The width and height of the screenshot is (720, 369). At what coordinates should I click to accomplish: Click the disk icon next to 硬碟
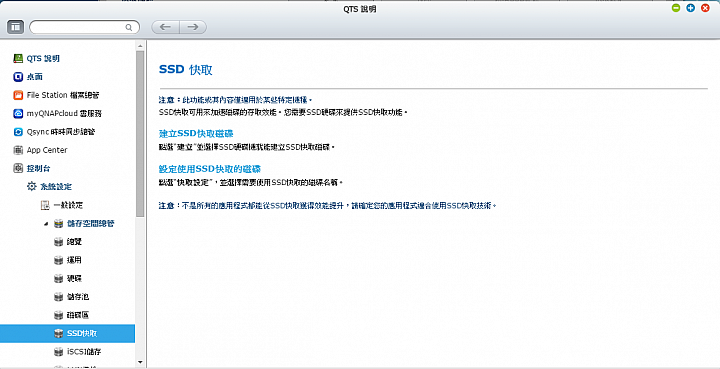58,279
